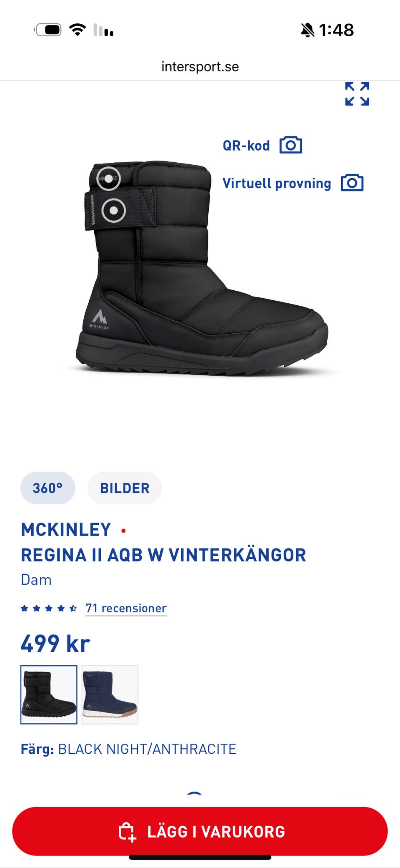Select the navy blue boot color variant
Screen dimensions: 400x868
[110, 694]
